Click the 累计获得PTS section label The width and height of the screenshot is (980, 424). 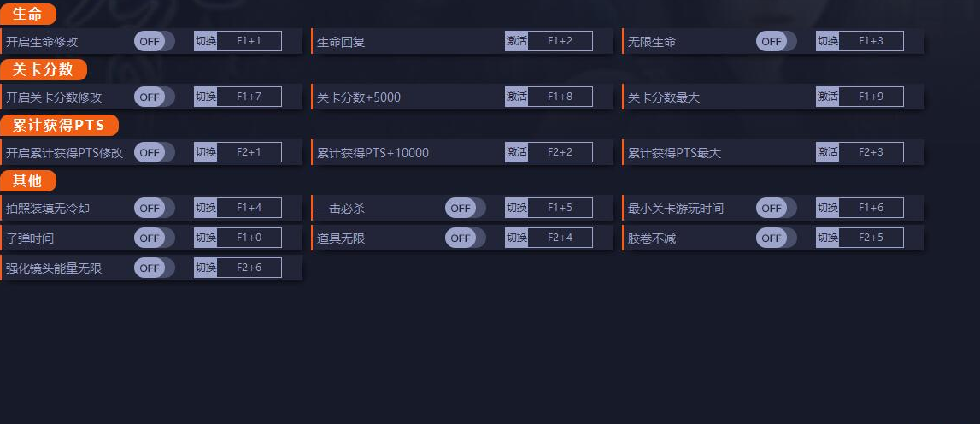[x=59, y=126]
